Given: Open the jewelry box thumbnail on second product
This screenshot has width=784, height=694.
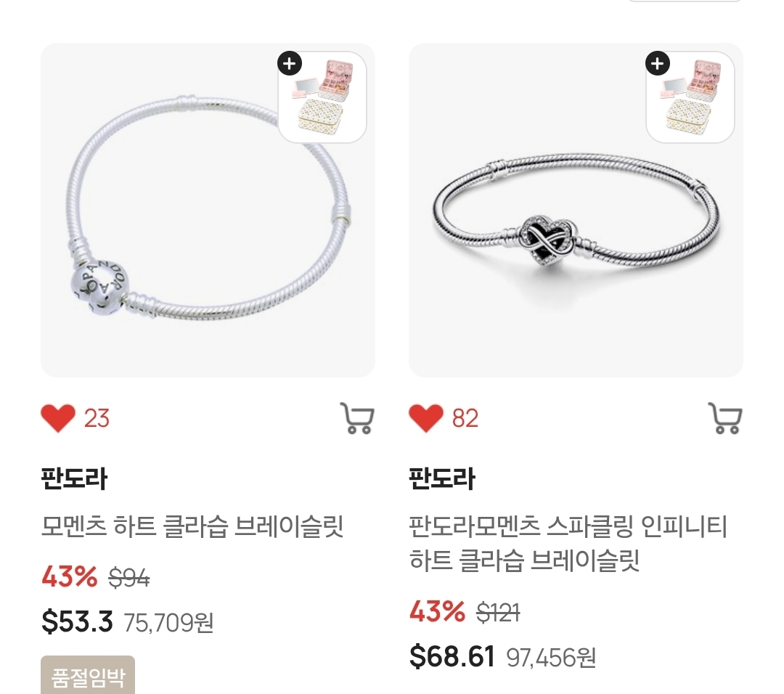Looking at the screenshot, I should point(691,97).
